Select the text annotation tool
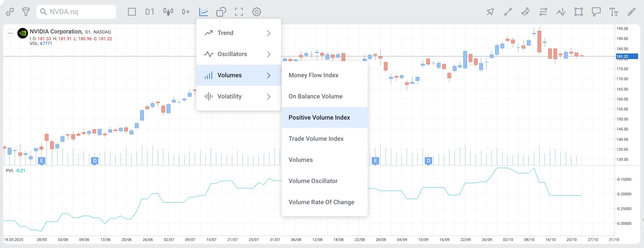 (x=614, y=12)
